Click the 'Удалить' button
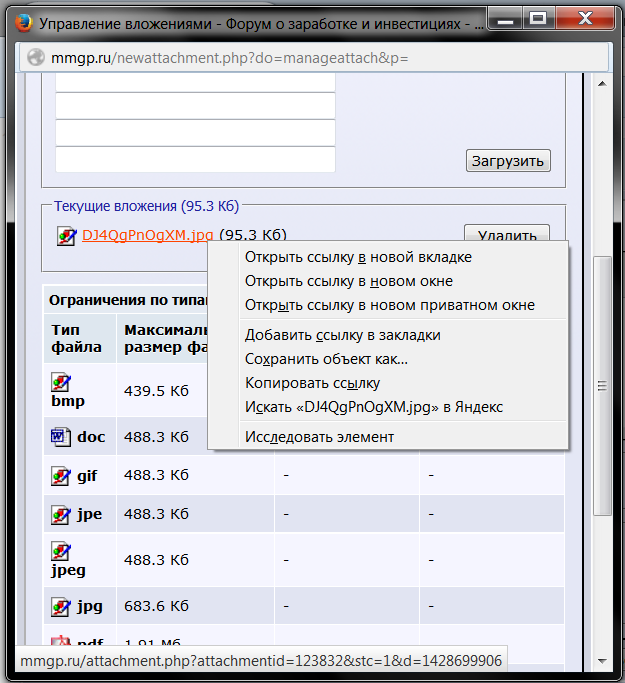The width and height of the screenshot is (625, 683). pyautogui.click(x=507, y=236)
